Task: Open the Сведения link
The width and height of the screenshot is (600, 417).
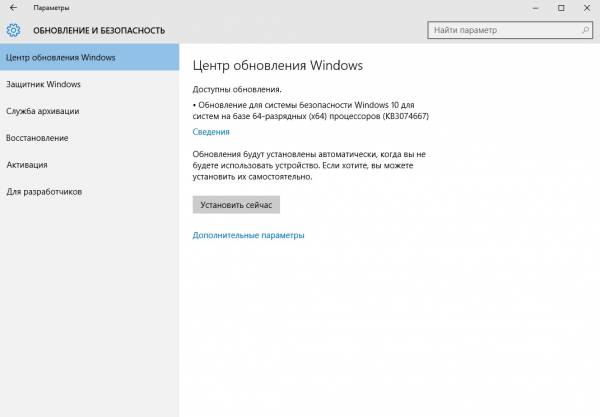Action: click(x=211, y=132)
